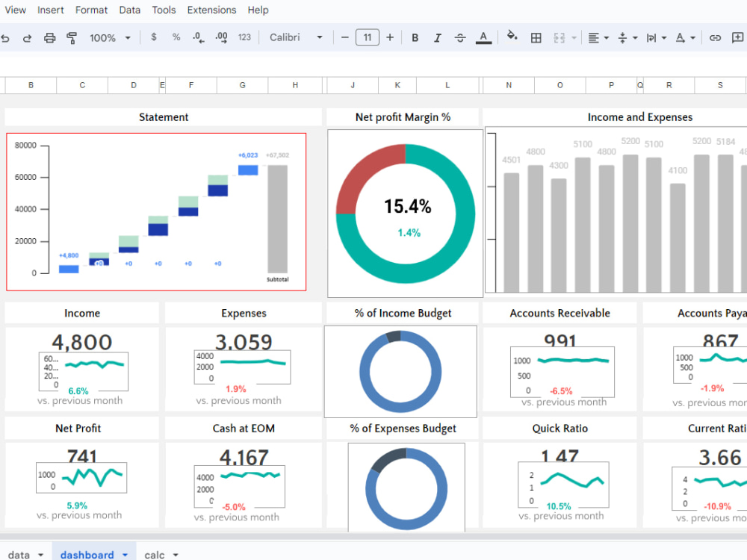Toggle bold formatting
Screen dimensions: 747x560
point(415,37)
